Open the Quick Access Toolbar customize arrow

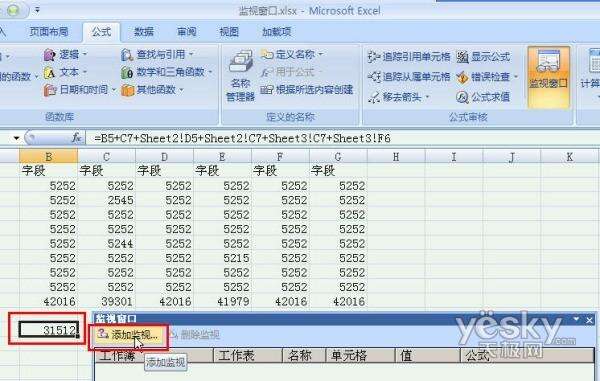pos(37,10)
